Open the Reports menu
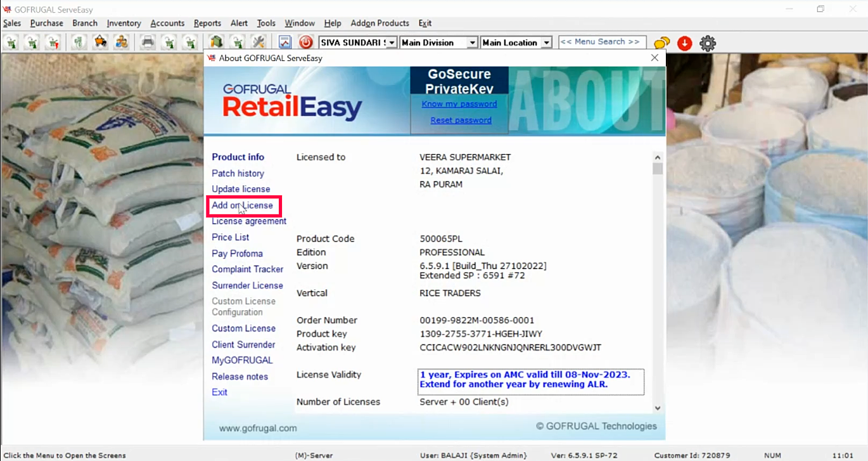Screen dimensions: 868x461 pos(207,23)
